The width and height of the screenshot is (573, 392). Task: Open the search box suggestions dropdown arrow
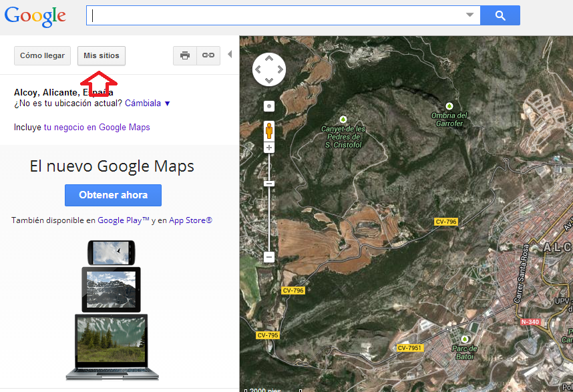469,15
